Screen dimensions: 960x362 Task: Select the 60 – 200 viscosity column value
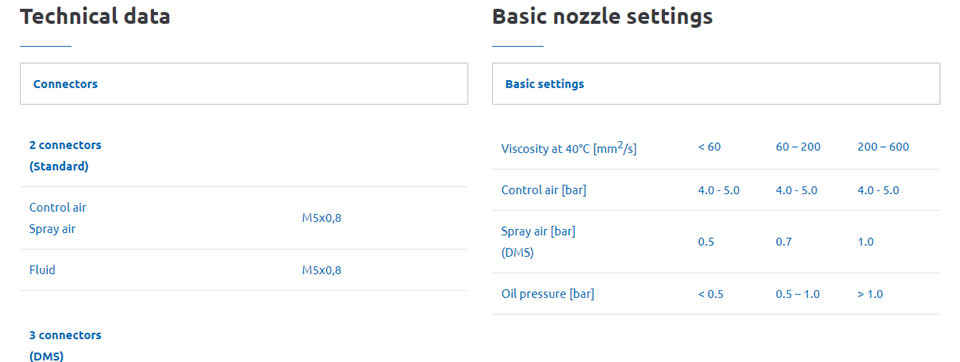pos(798,147)
